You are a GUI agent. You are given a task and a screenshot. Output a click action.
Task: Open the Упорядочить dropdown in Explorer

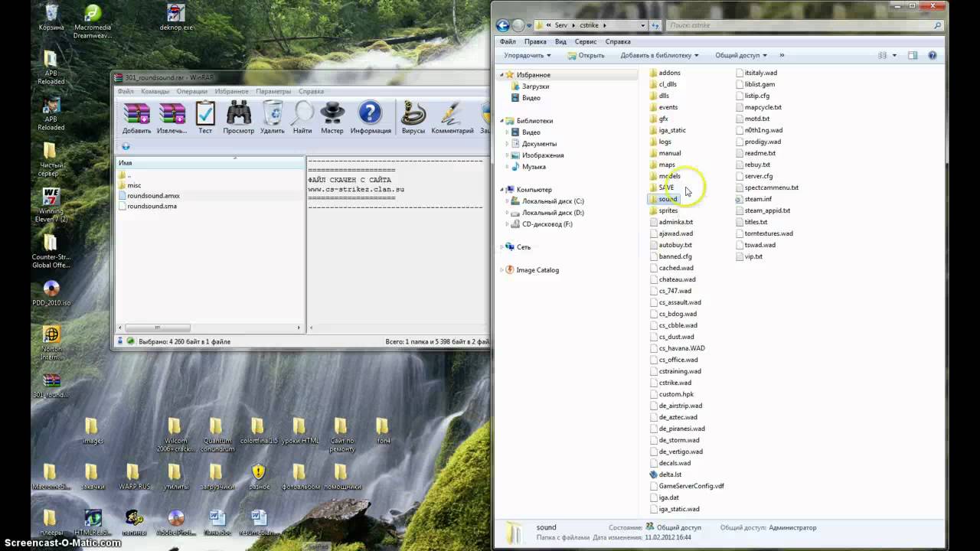point(528,55)
